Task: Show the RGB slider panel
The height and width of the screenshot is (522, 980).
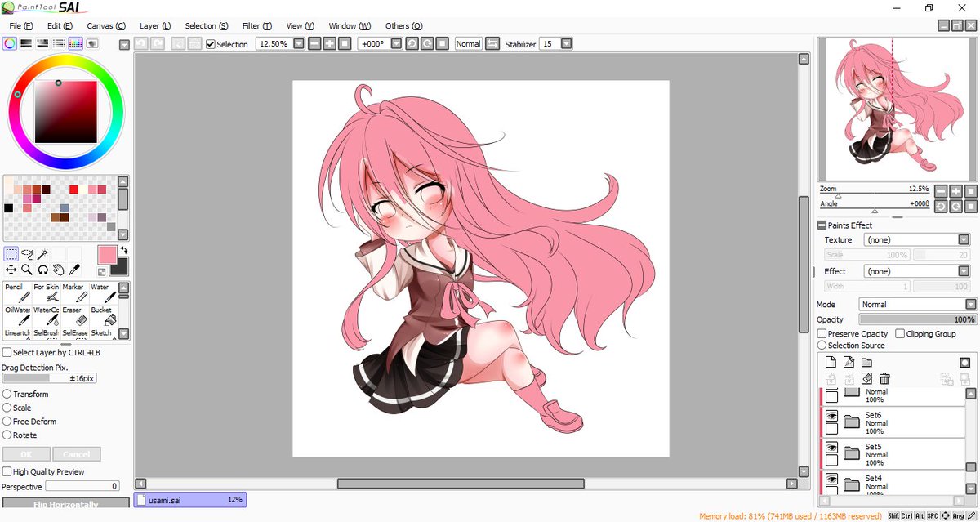Action: click(25, 43)
